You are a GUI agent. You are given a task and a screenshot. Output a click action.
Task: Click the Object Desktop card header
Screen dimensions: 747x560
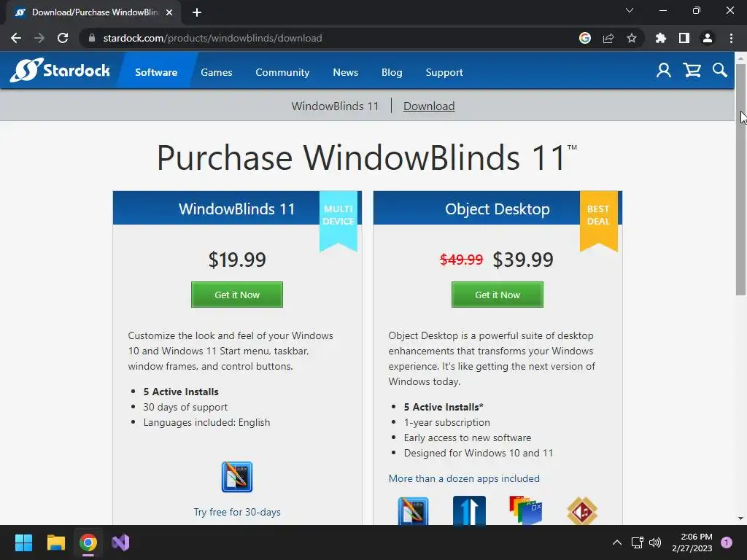point(498,208)
